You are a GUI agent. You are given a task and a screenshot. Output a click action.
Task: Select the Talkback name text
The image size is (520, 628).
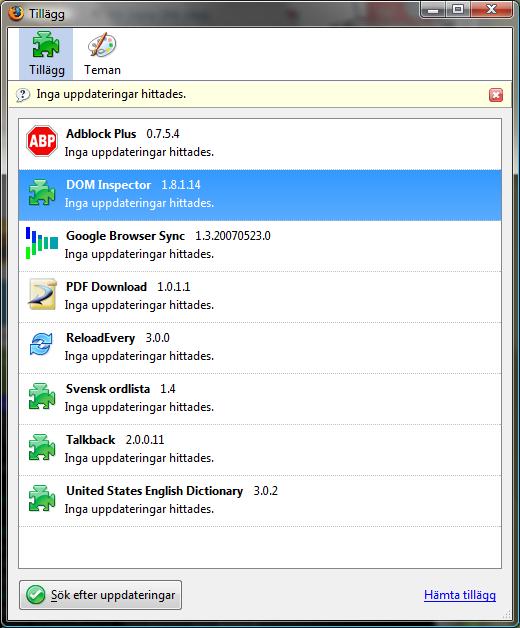91,440
